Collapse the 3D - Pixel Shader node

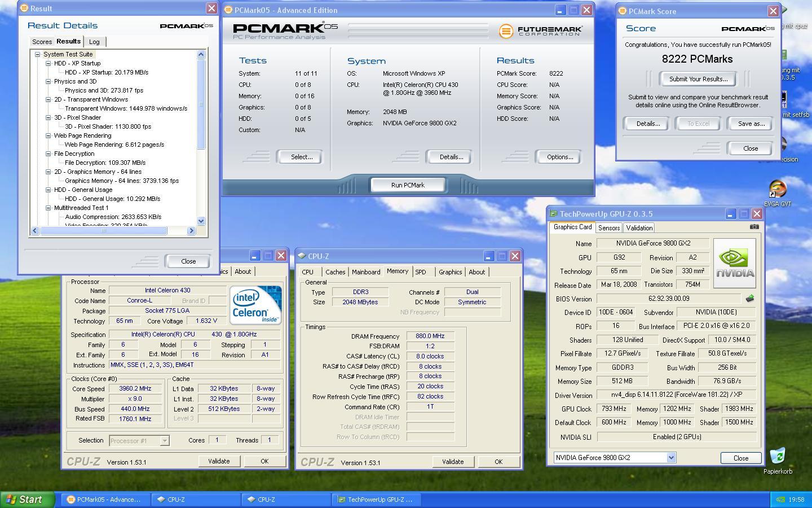[x=48, y=118]
